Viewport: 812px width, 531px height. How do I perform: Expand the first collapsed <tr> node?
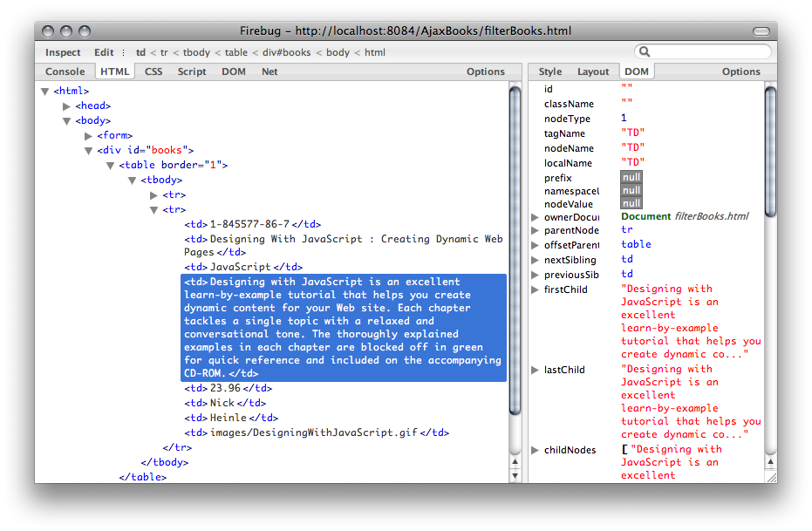(154, 195)
